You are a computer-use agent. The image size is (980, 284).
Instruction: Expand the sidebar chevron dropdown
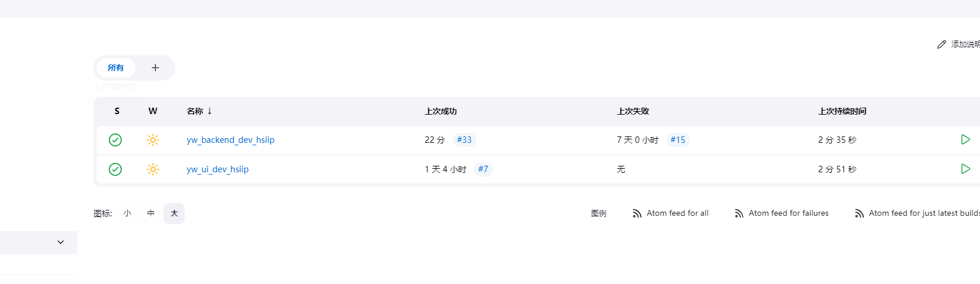click(x=61, y=242)
